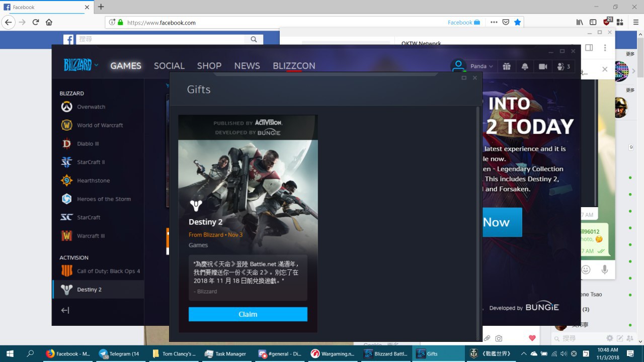The image size is (644, 362).
Task: Open Windows taskbar search
Action: (x=30, y=353)
